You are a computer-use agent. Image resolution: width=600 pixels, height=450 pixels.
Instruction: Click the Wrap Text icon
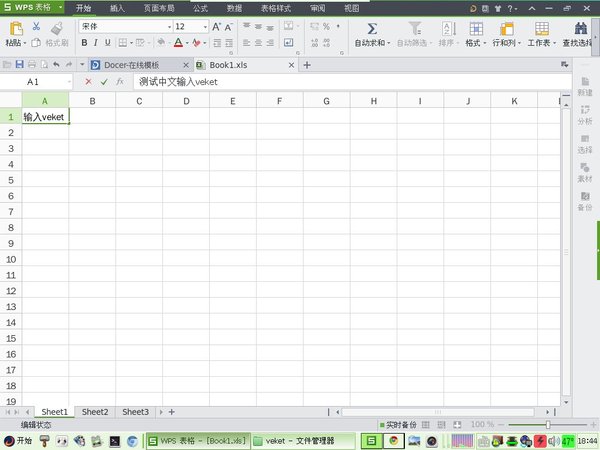[289, 42]
